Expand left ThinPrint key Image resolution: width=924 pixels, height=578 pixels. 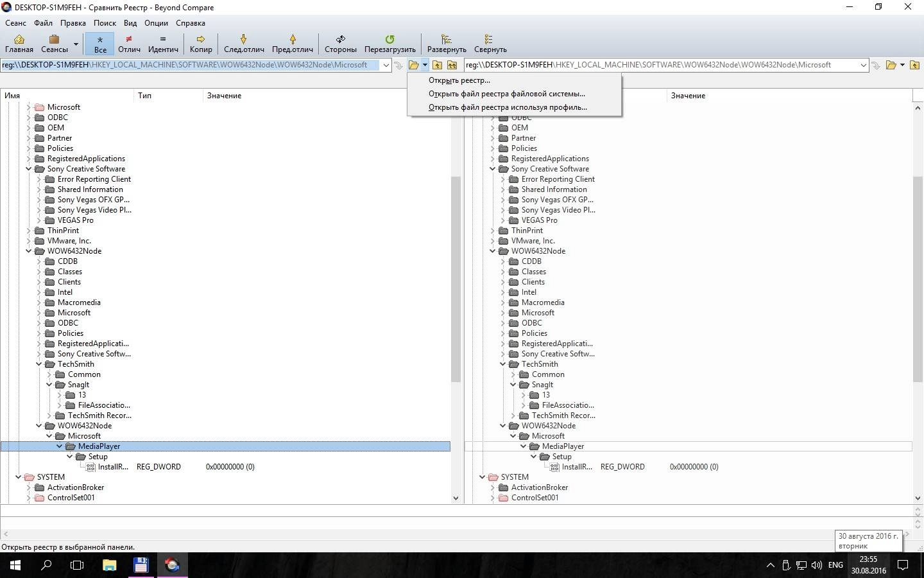click(x=29, y=231)
